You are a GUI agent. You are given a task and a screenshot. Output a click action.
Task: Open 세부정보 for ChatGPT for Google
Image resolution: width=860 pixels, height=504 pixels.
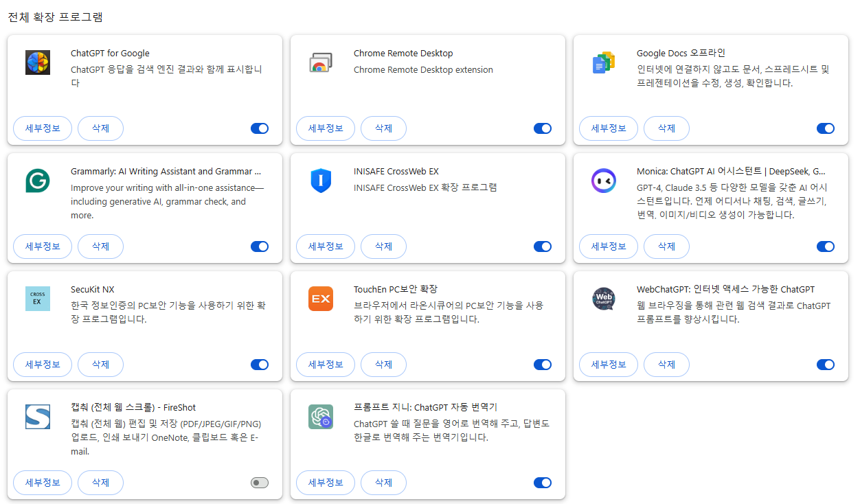click(43, 128)
